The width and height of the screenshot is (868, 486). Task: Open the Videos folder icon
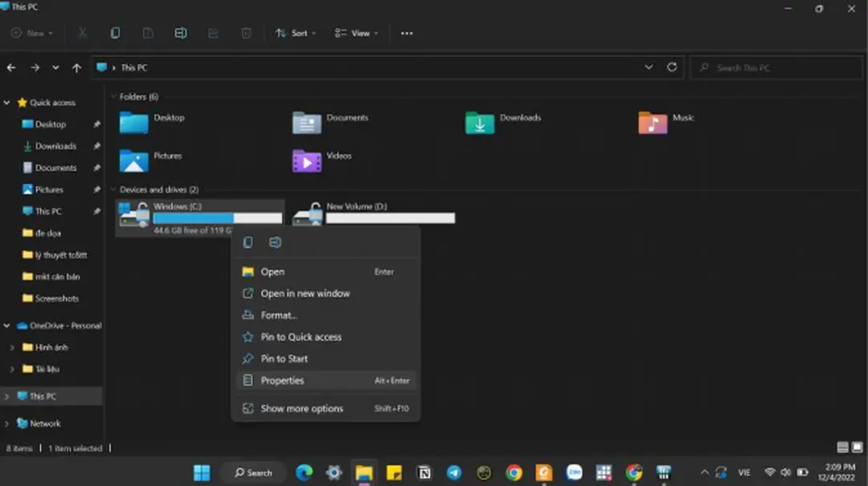tap(307, 161)
